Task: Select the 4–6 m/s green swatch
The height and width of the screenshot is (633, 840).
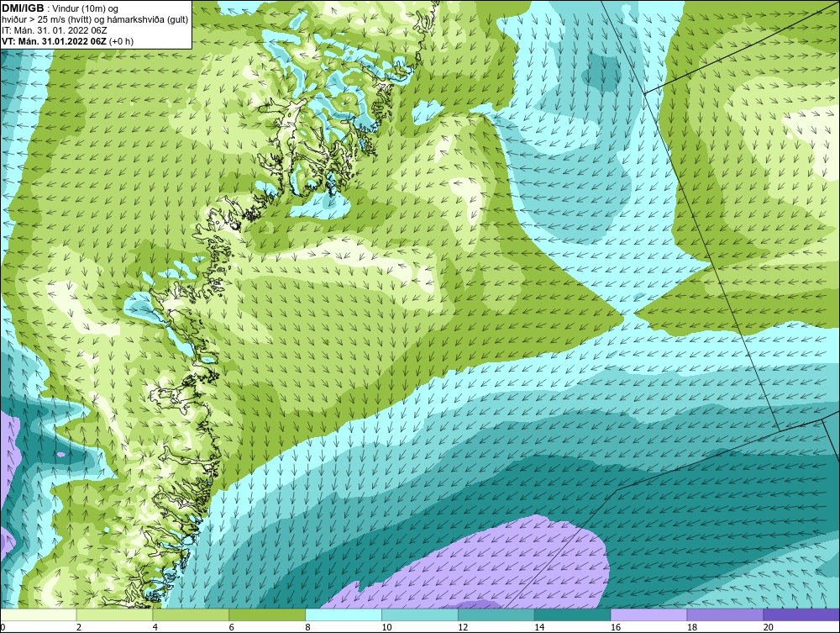Action: pyautogui.click(x=191, y=615)
